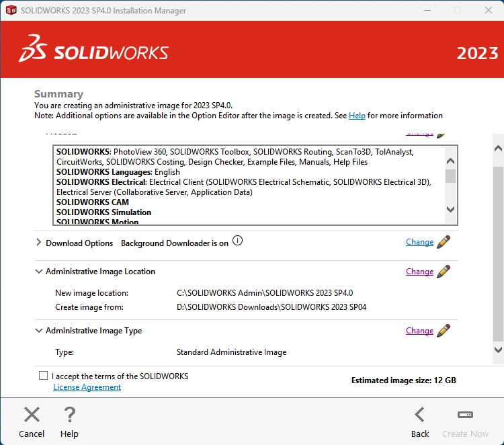Click the main summary scroll up arrow
The width and height of the screenshot is (504, 445).
[x=498, y=149]
